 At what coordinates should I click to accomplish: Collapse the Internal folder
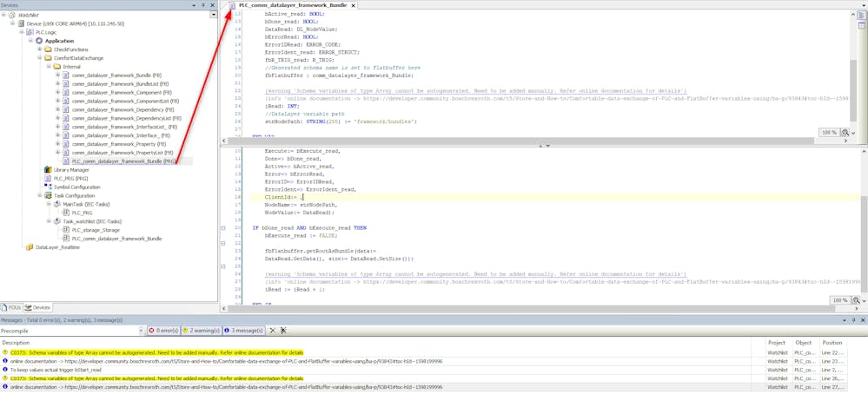(49, 66)
